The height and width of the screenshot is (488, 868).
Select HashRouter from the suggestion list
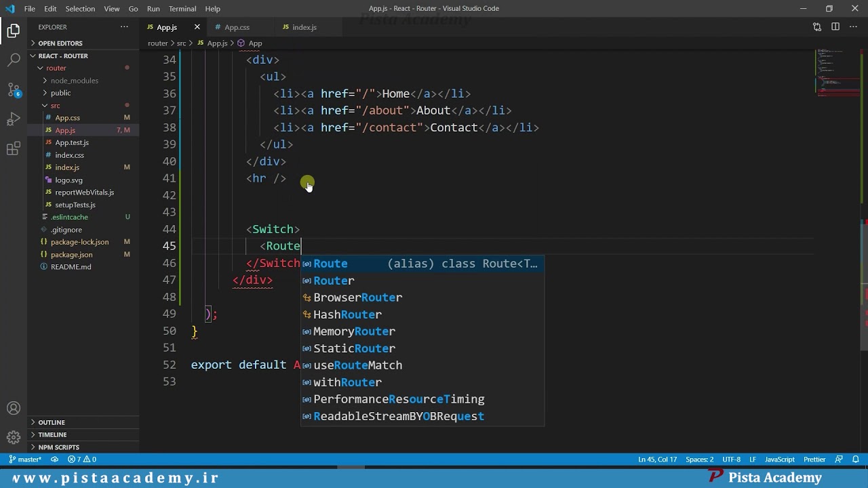[422, 314]
